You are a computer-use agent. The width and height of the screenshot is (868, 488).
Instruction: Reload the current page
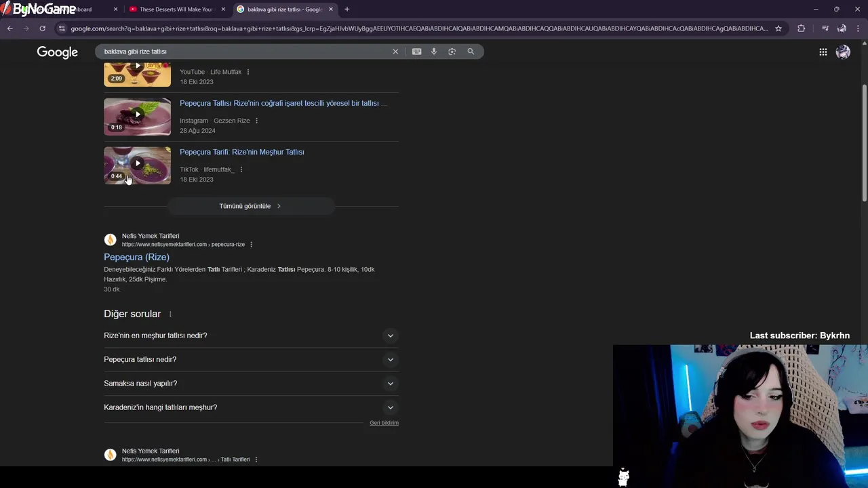[42, 28]
